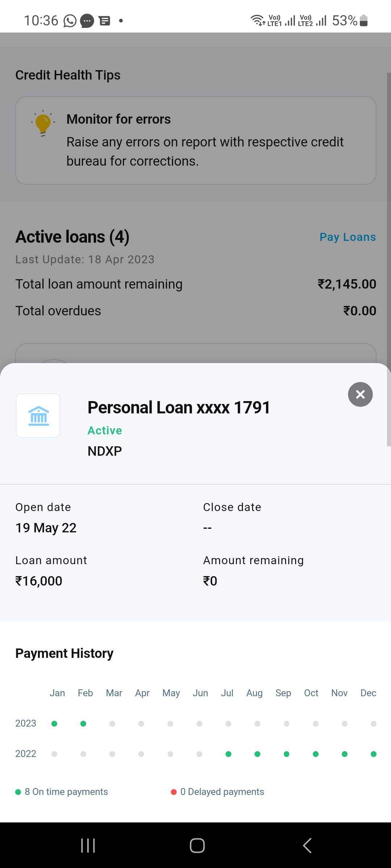Tap the Personal Loan xxxx 1791 title
Viewport: 391px width, 868px height.
179,408
